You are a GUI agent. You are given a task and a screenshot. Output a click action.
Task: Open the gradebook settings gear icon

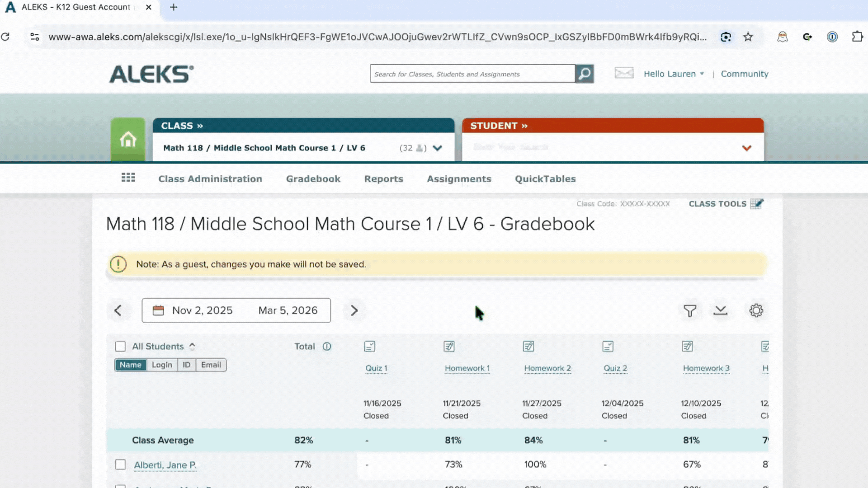pyautogui.click(x=756, y=310)
